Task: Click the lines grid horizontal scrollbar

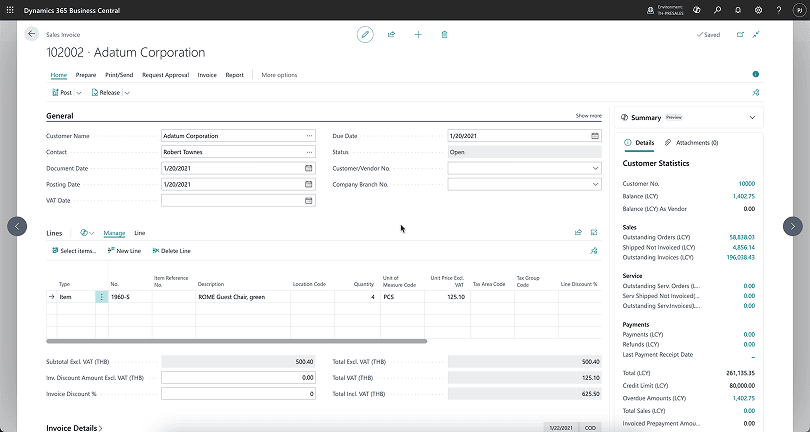Action: pos(237,341)
